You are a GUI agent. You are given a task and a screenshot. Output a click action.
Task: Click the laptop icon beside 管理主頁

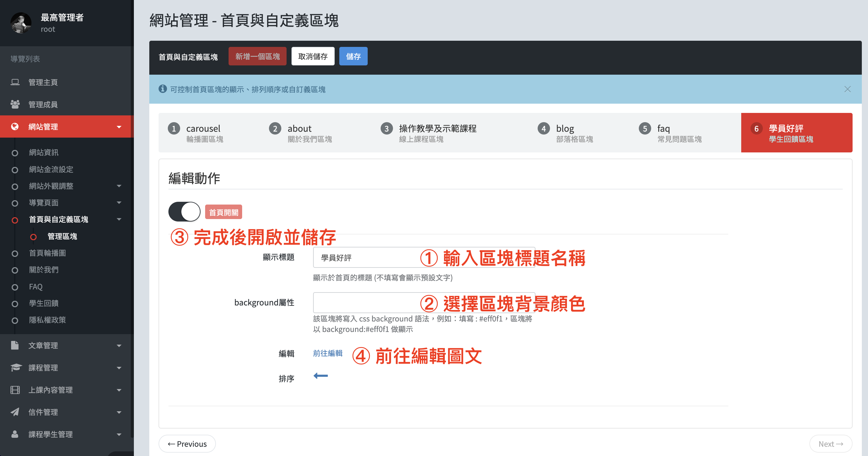pyautogui.click(x=15, y=82)
